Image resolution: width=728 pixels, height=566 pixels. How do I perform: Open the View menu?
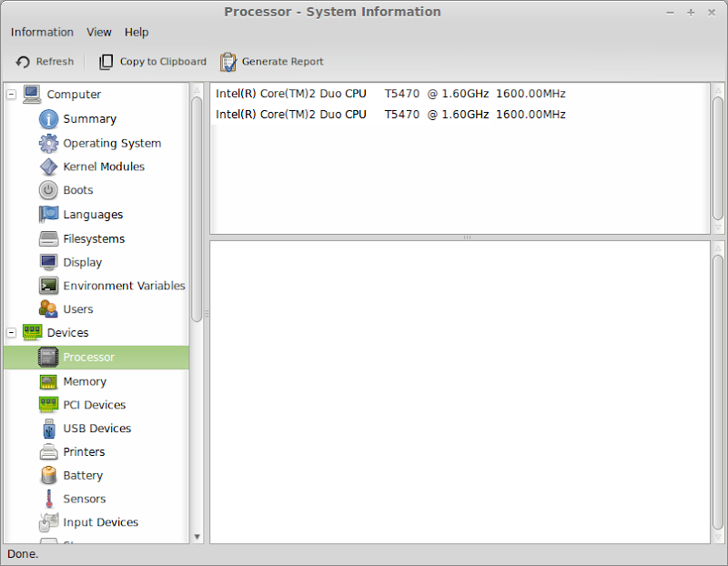tap(98, 32)
